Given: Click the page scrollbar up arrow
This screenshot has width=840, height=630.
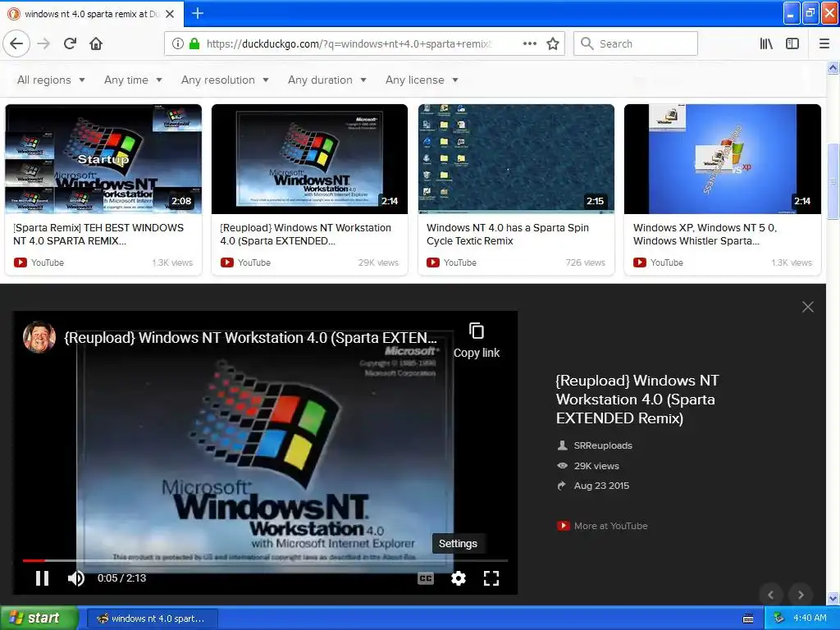Looking at the screenshot, I should [x=833, y=67].
